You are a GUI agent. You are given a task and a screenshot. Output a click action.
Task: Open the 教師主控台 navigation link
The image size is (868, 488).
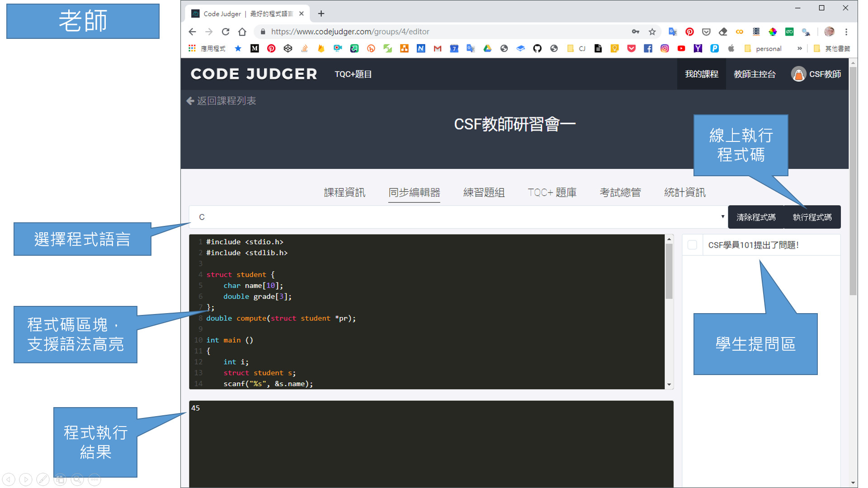coord(755,74)
